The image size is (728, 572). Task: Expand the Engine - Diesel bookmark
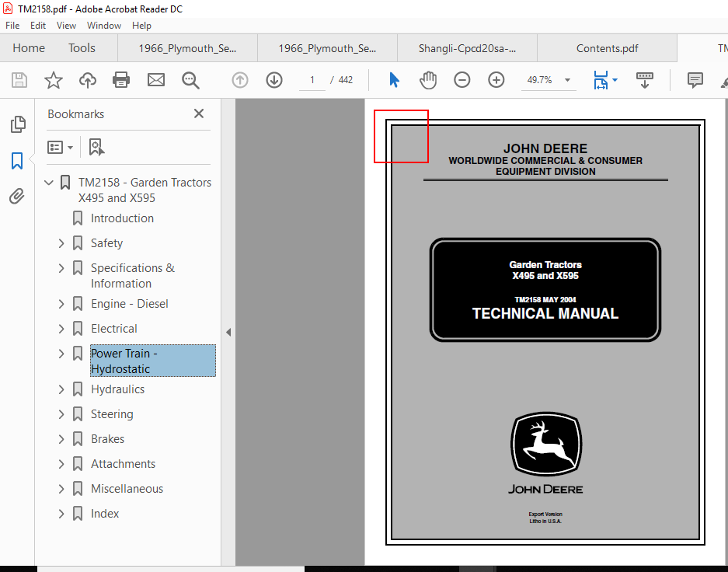[61, 304]
